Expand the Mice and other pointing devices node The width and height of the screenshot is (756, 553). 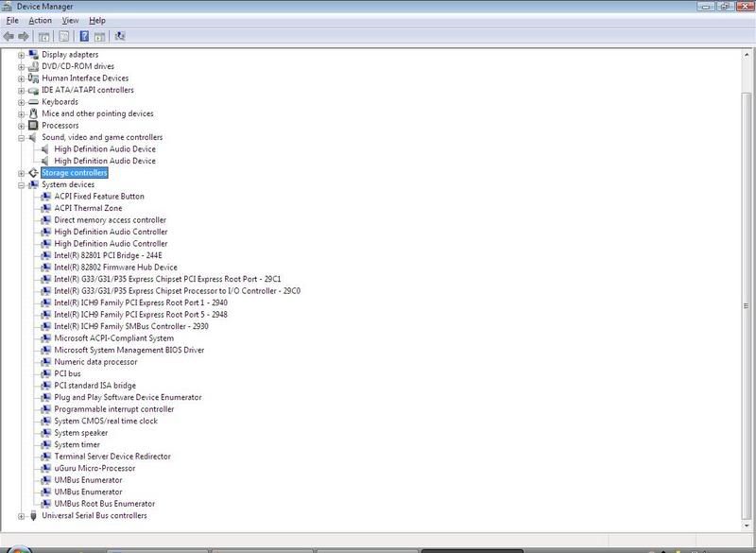(21, 114)
